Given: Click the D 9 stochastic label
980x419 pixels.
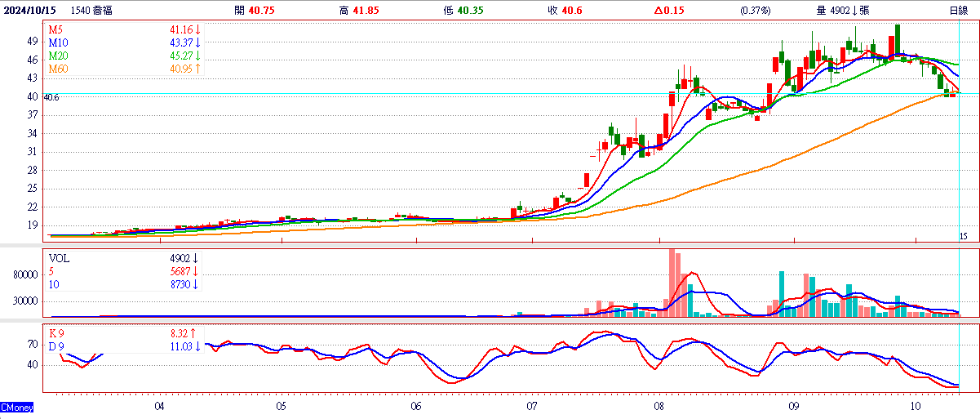Looking at the screenshot, I should [57, 346].
